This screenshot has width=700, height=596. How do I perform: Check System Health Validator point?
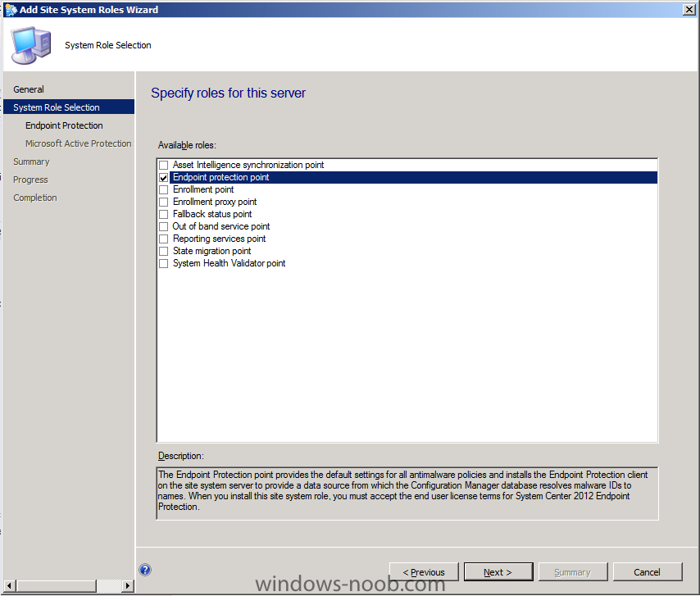[164, 263]
